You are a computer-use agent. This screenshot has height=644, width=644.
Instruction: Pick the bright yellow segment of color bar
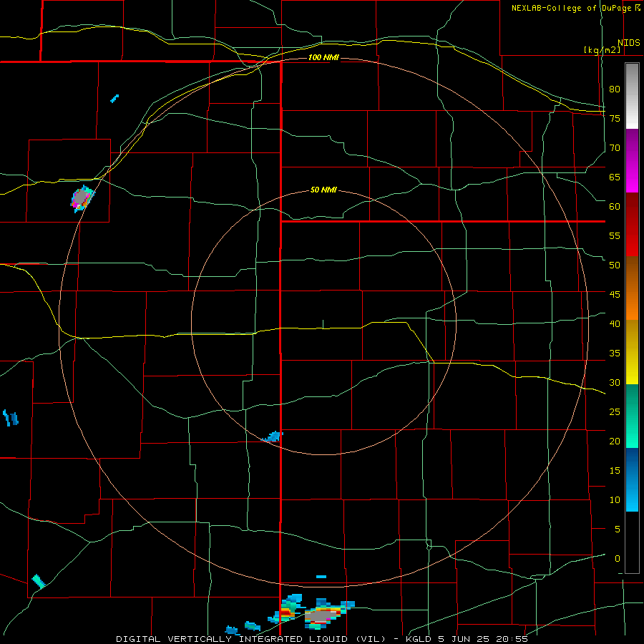click(632, 374)
